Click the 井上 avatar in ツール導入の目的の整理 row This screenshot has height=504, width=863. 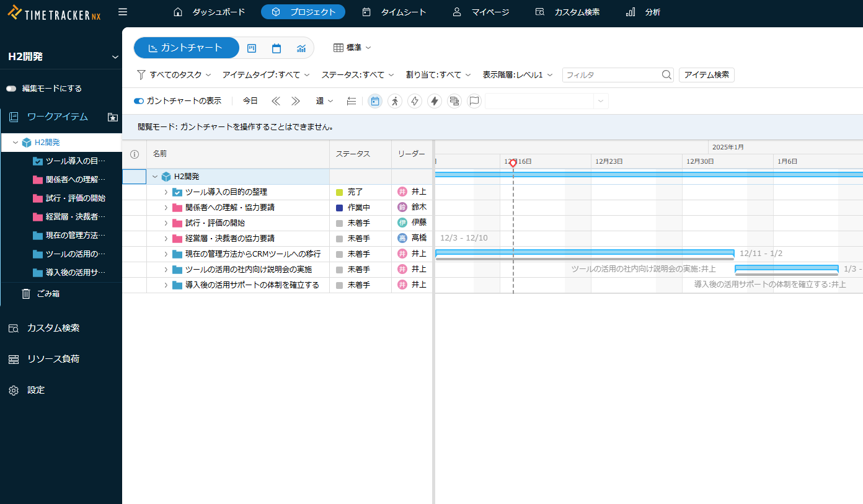tap(402, 192)
